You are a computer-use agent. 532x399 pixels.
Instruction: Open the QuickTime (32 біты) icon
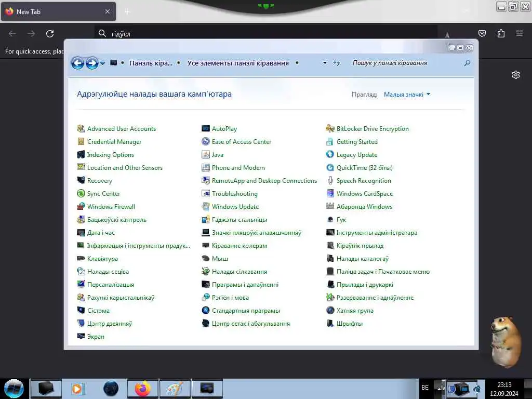click(x=330, y=168)
